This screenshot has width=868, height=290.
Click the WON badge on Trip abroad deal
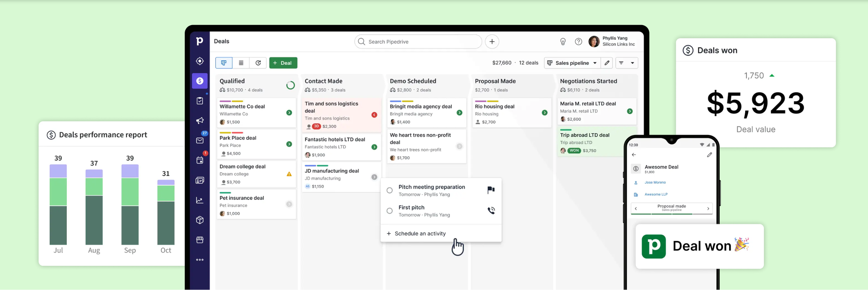(574, 151)
